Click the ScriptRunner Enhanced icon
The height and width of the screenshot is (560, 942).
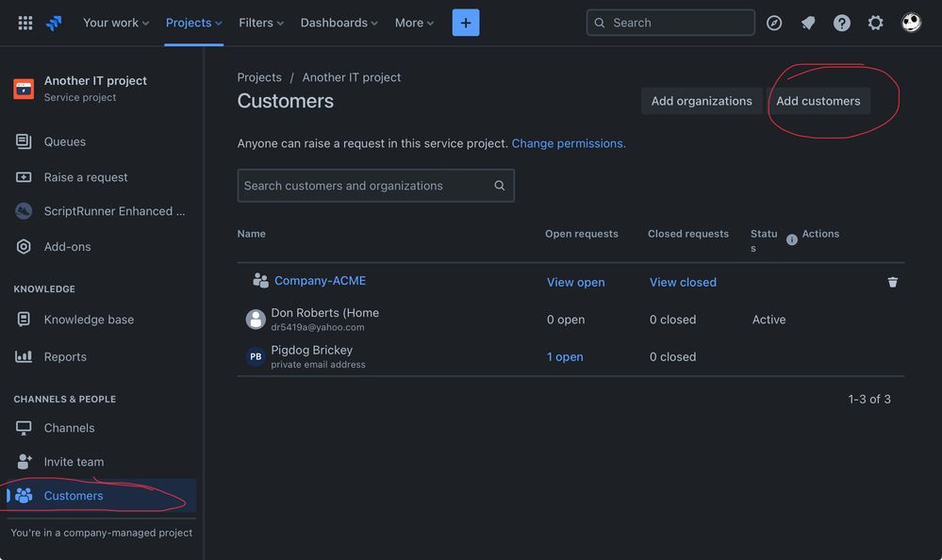pos(24,211)
